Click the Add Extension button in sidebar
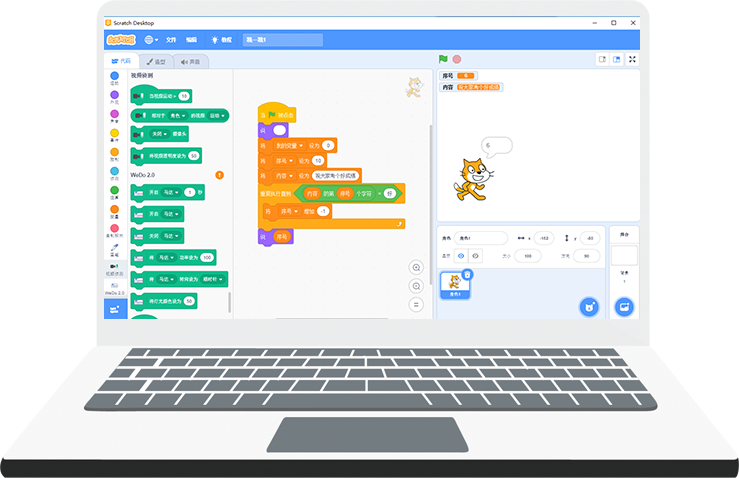The height and width of the screenshot is (478, 739). (x=115, y=309)
